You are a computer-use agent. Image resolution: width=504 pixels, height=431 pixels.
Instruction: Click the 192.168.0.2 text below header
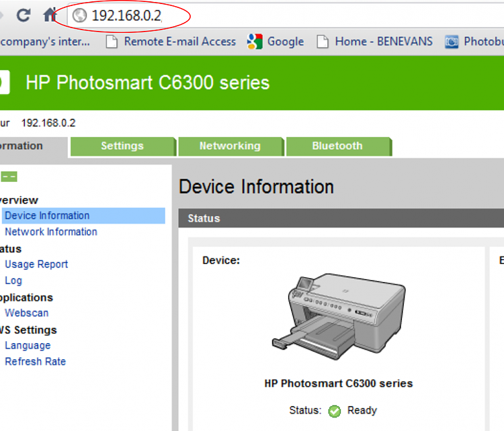click(48, 123)
